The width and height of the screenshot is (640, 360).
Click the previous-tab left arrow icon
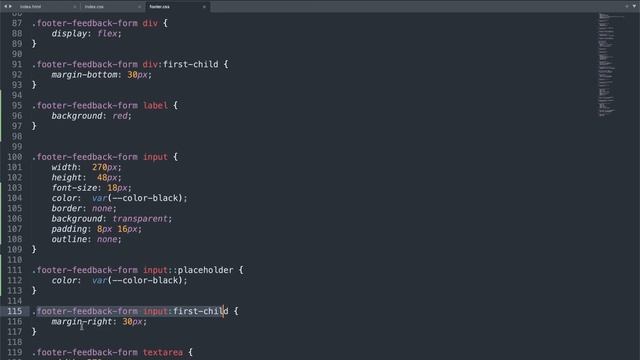tap(5, 6)
